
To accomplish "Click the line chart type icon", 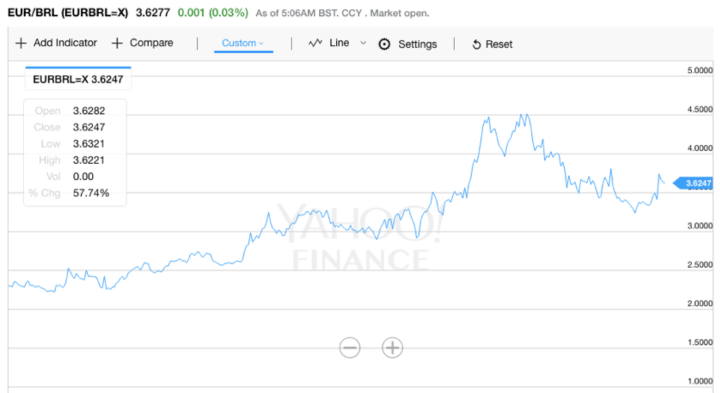I will [315, 43].
